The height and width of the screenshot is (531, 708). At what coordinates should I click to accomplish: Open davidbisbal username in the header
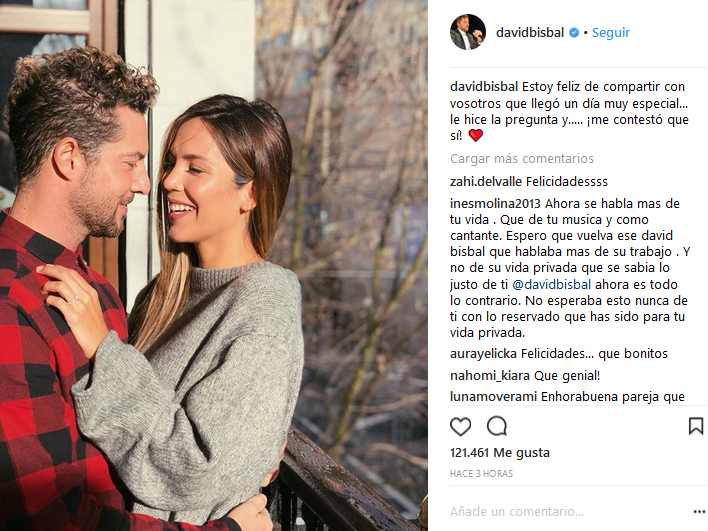click(530, 33)
